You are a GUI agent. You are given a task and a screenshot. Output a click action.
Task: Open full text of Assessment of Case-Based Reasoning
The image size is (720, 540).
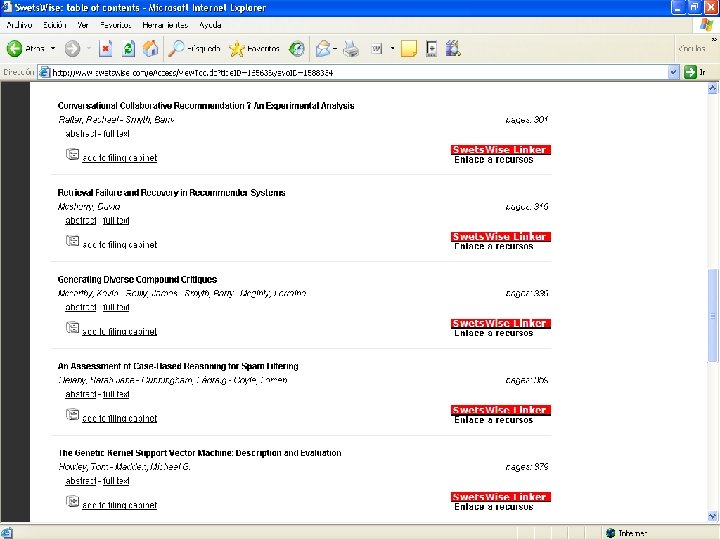[x=116, y=394]
